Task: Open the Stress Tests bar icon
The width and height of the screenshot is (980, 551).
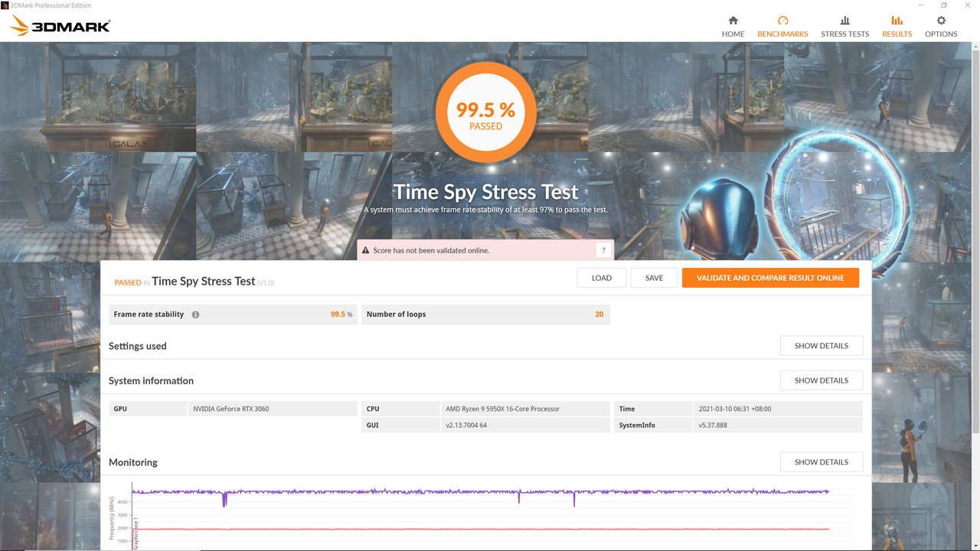Action: pos(844,21)
